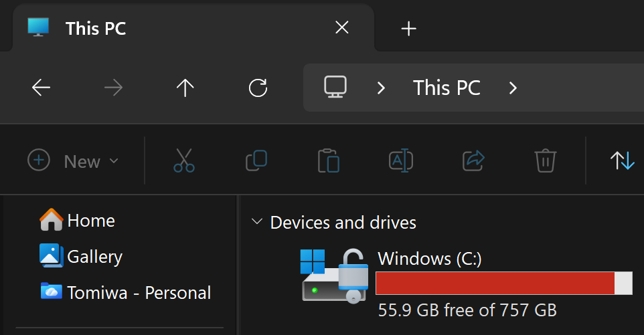
Task: Open the Sort options
Action: click(622, 160)
